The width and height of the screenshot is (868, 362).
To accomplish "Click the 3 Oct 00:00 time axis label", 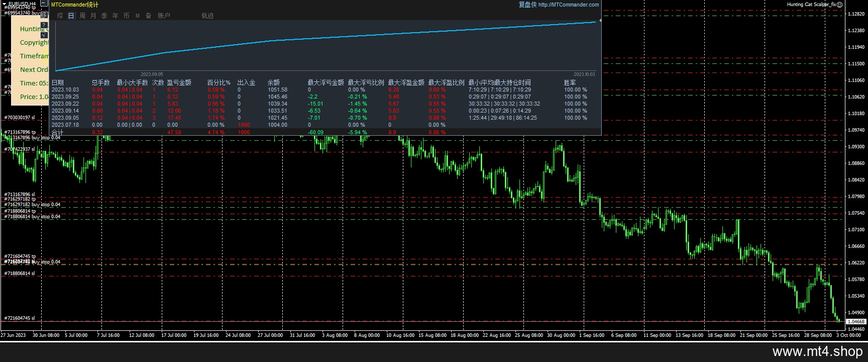I will (849, 335).
